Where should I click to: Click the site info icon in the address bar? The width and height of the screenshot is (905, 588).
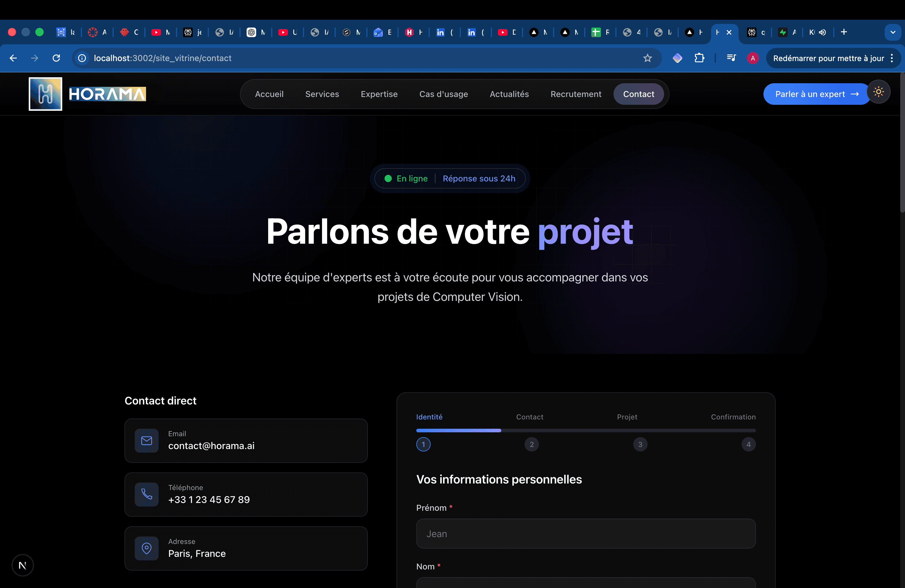[82, 58]
